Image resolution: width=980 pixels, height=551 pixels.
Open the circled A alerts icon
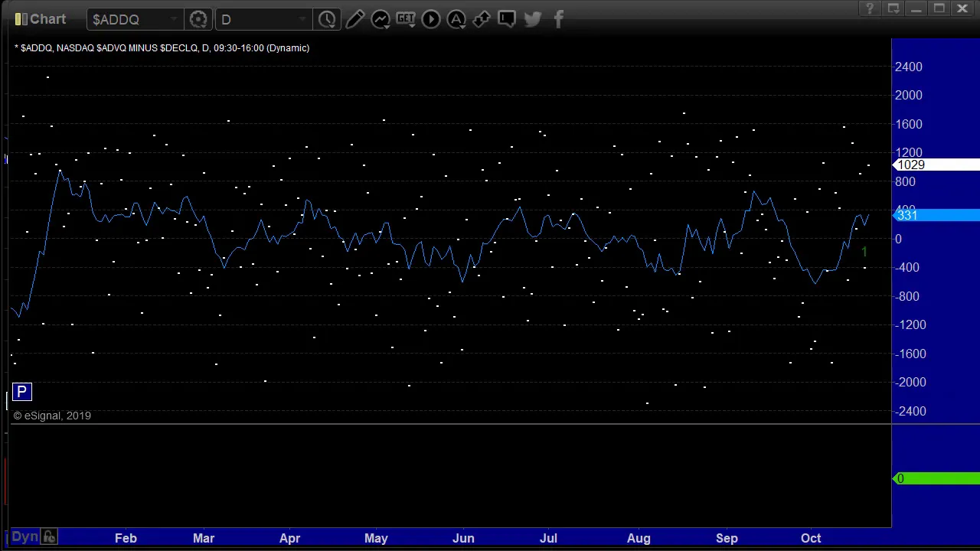click(456, 19)
